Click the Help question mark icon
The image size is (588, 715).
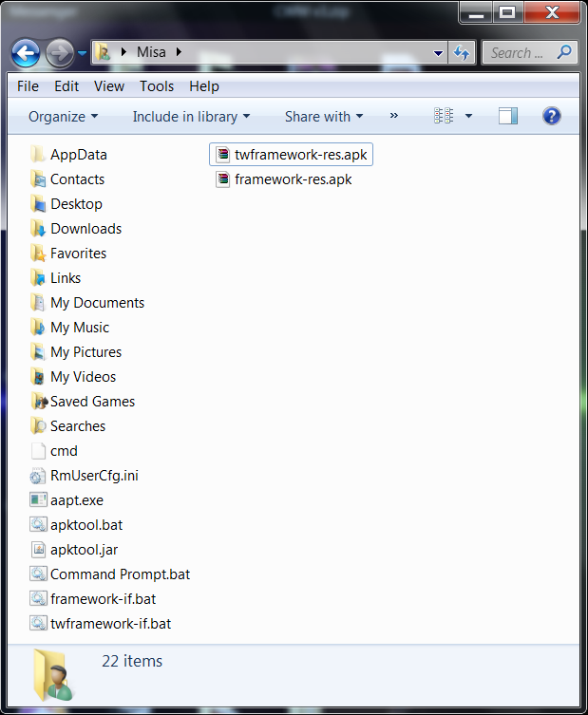551,116
